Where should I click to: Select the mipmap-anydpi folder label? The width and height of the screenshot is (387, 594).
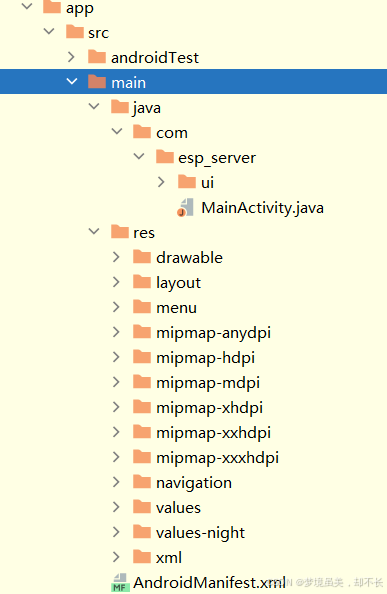pos(214,333)
